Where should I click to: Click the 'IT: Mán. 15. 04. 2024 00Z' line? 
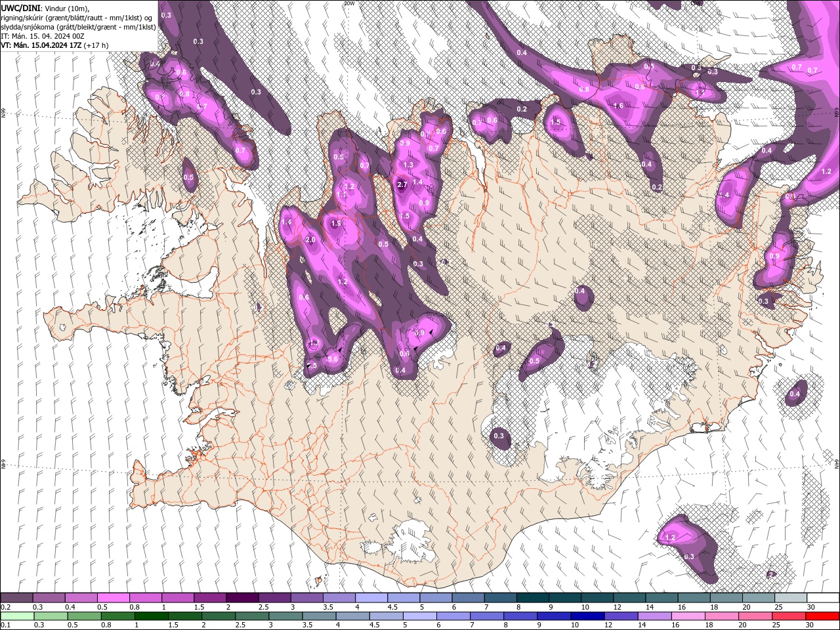[44, 35]
